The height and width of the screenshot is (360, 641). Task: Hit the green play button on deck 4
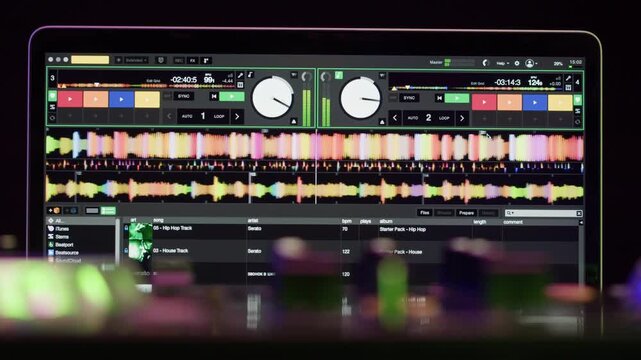point(457,98)
